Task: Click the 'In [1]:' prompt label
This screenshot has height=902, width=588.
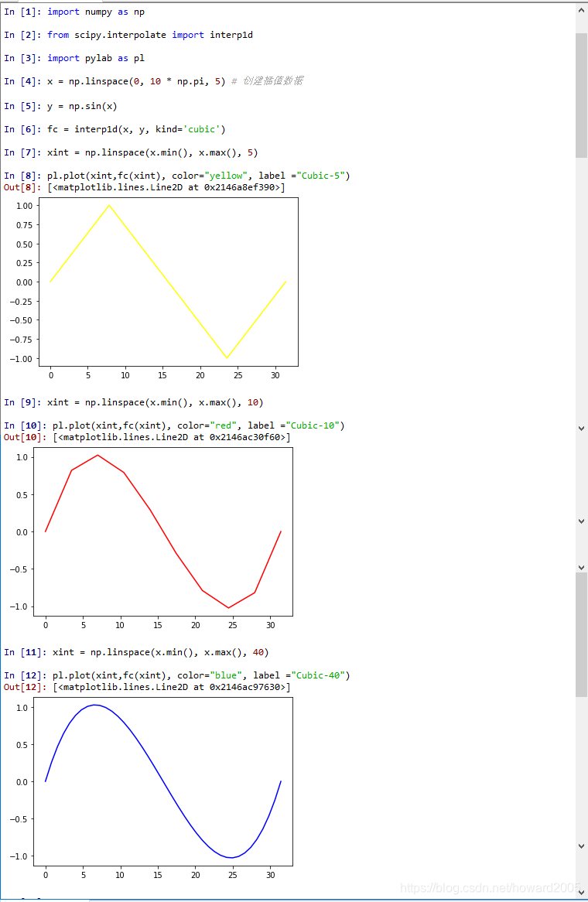Action: point(22,12)
